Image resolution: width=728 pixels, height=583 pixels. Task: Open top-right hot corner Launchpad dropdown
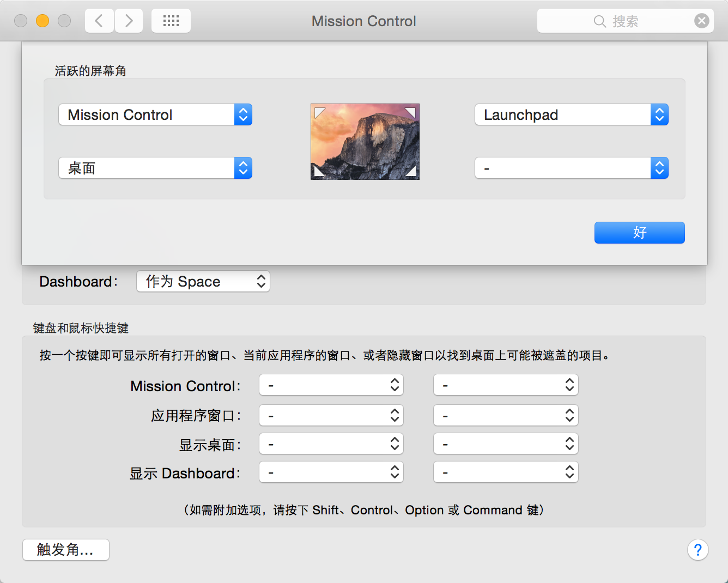click(572, 115)
